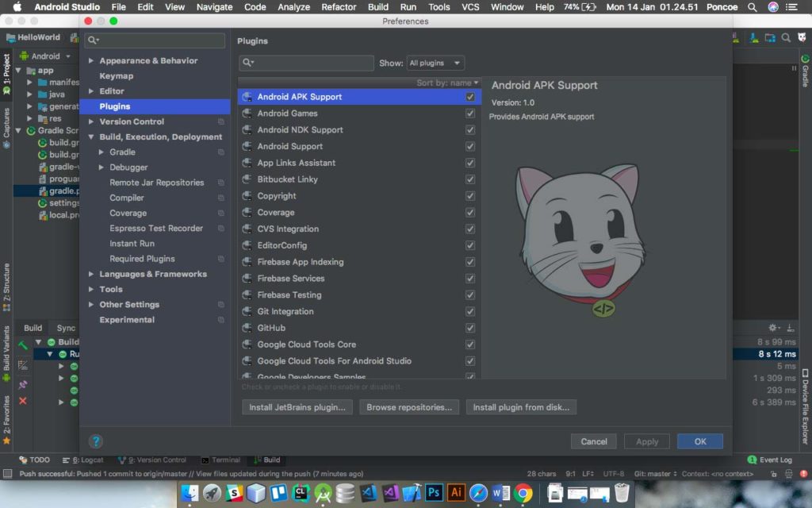Open Illustrator from the dock
812x508 pixels.
(x=456, y=492)
